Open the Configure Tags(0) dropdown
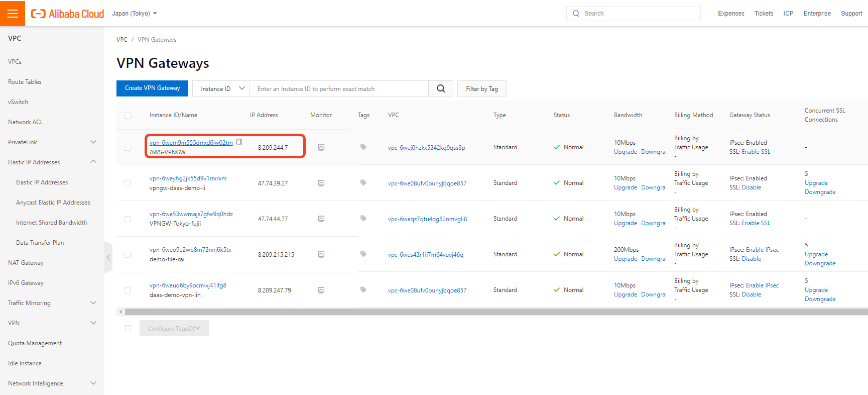 point(174,328)
